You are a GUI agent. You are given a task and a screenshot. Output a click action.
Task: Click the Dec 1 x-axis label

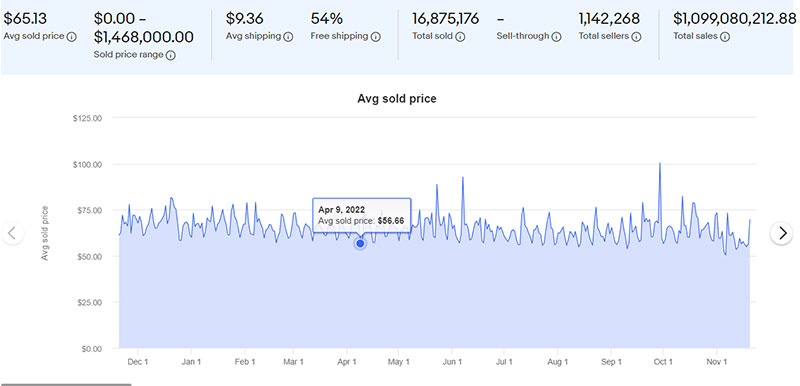138,362
